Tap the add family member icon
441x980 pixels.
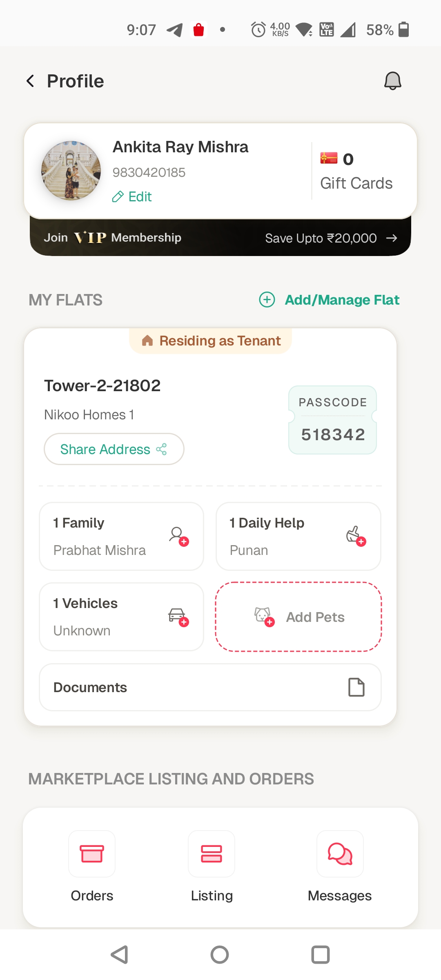coord(179,536)
